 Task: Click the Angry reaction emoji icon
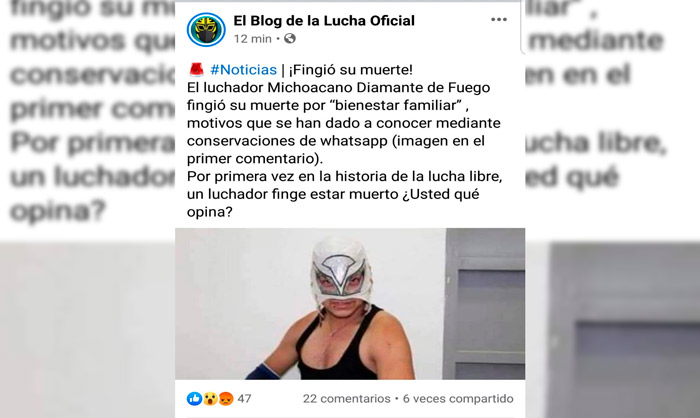pyautogui.click(x=226, y=398)
